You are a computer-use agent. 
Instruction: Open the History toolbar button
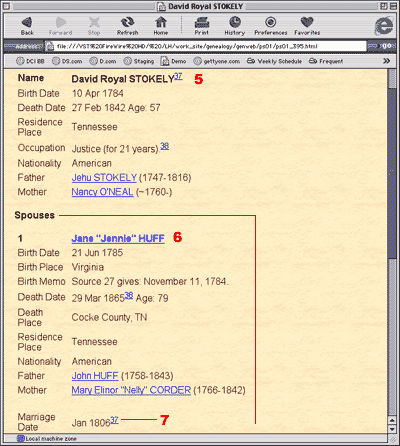(x=235, y=26)
